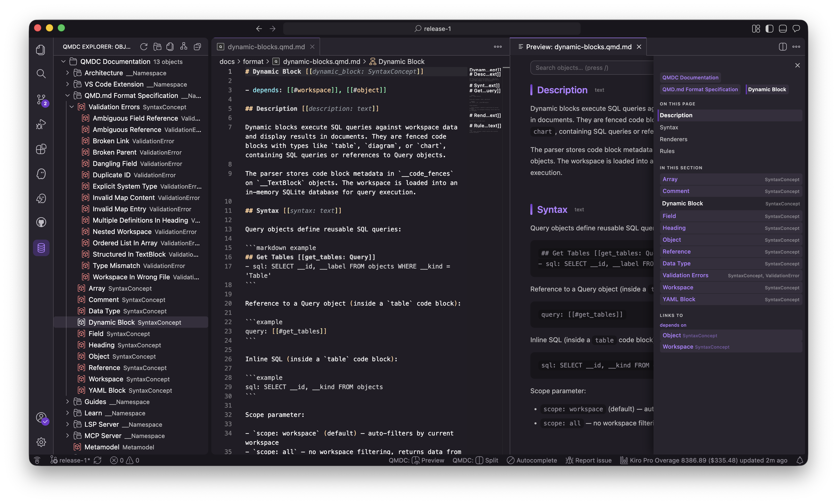Image resolution: width=837 pixels, height=504 pixels.
Task: Close the preview side navigation panel
Action: pyautogui.click(x=797, y=65)
